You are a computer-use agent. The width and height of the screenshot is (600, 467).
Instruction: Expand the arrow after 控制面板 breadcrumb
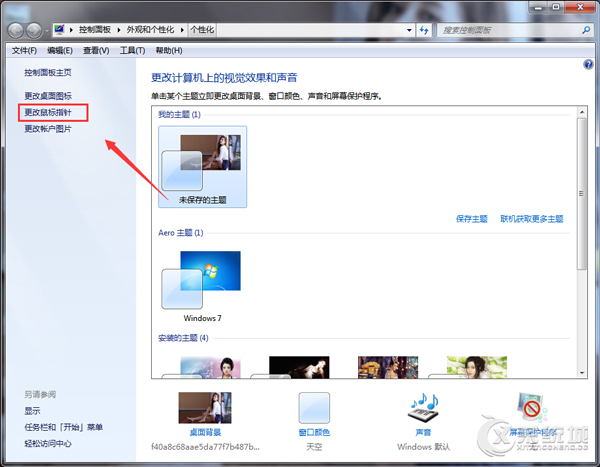tap(119, 30)
